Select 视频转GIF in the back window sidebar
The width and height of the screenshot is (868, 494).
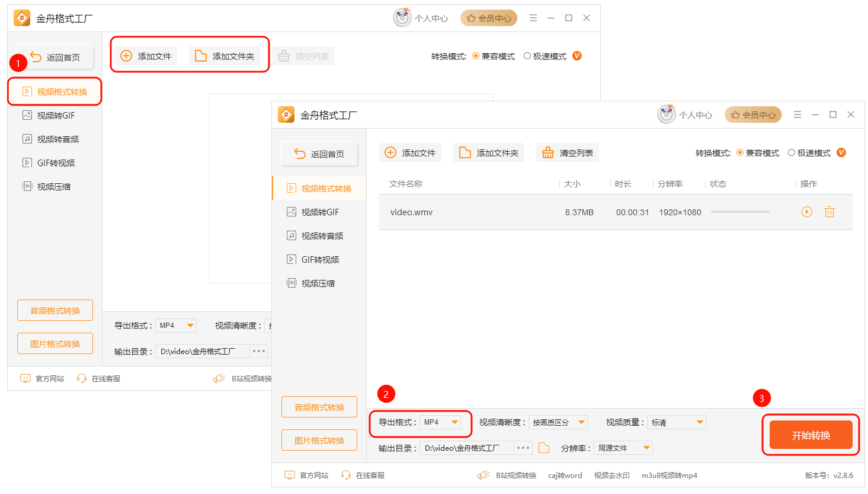pos(55,115)
